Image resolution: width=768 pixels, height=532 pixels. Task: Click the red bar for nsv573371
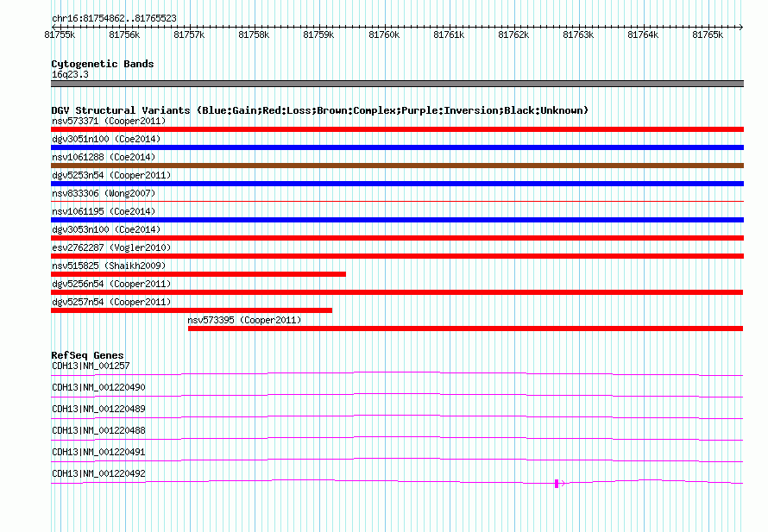point(397,129)
